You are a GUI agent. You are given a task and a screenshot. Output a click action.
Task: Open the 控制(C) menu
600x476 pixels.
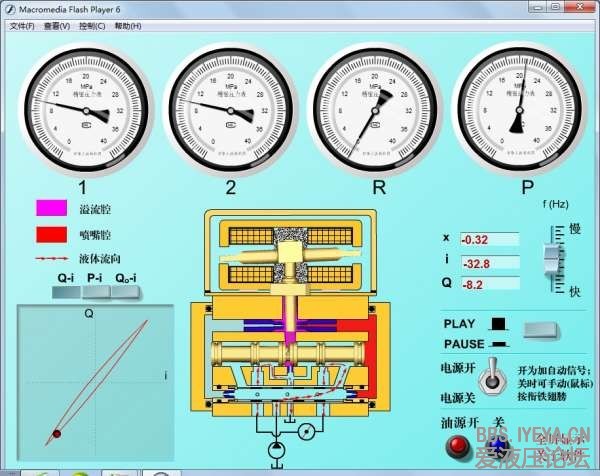coord(93,26)
